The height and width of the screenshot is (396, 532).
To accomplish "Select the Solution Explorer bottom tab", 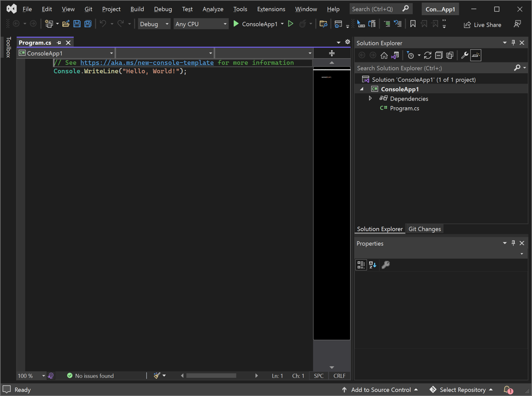I will point(380,229).
